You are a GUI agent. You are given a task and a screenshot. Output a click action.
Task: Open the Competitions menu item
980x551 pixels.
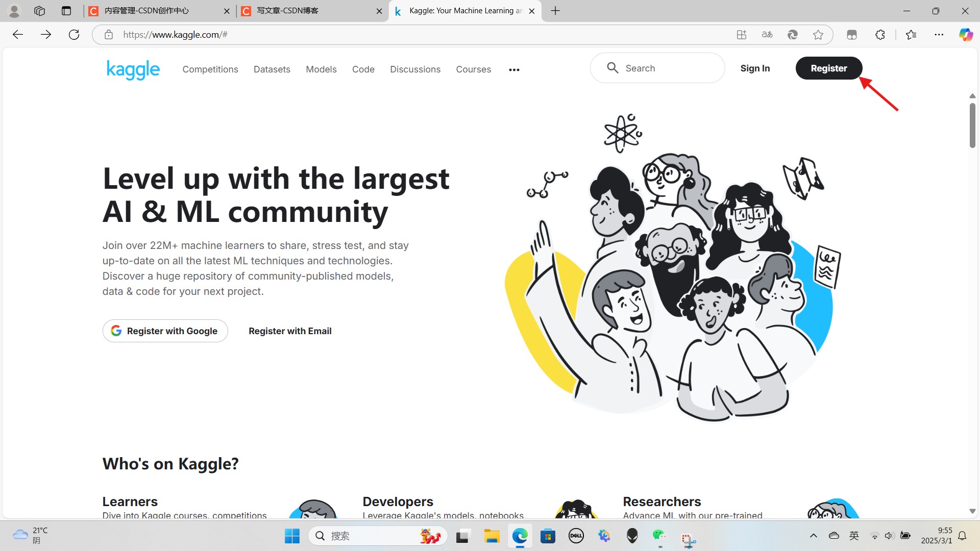[210, 69]
